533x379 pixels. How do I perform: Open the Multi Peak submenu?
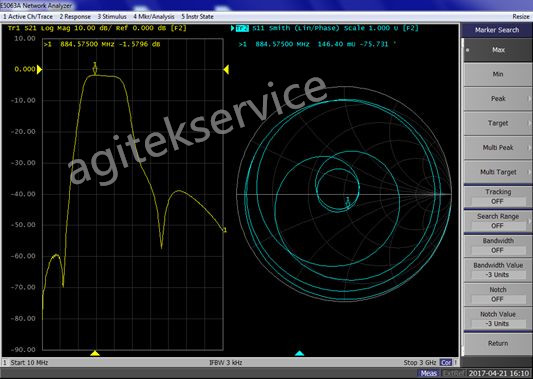click(498, 148)
